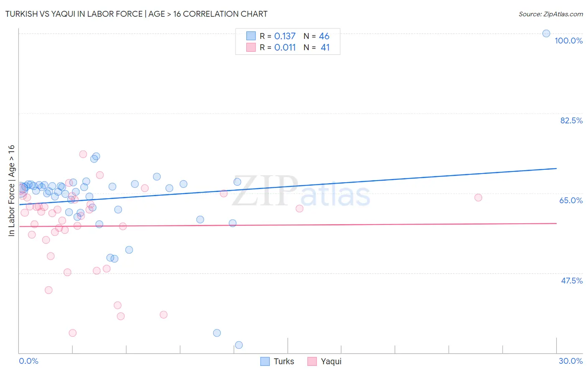Screen dimensions: 588x373
Task: Click the 0.0% x-axis label
Action: click(28, 361)
